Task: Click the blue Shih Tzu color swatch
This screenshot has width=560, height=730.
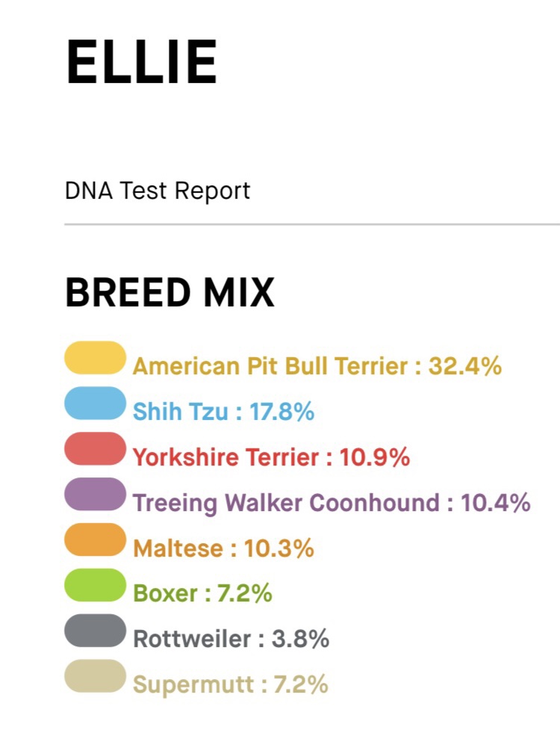Action: pos(95,403)
